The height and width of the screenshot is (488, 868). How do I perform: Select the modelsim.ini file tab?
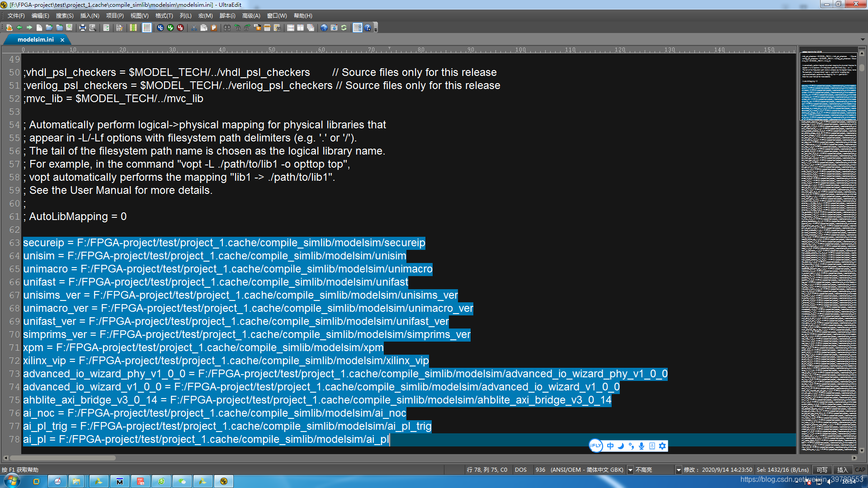35,40
